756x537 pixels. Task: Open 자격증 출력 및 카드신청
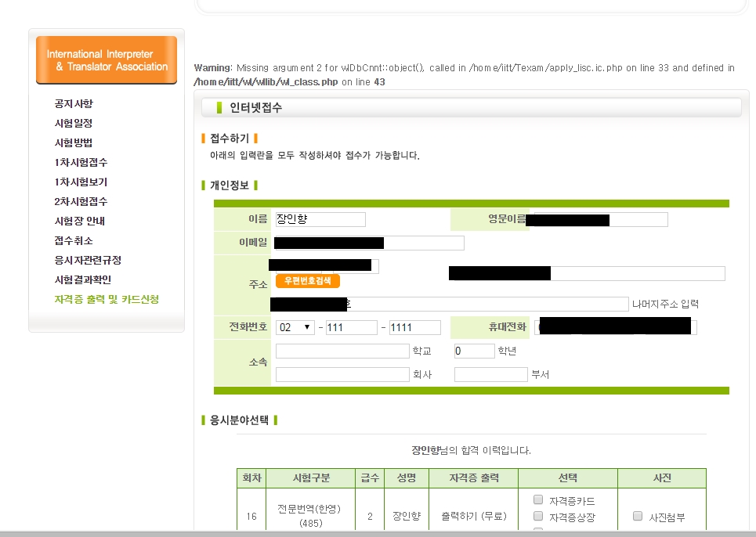pyautogui.click(x=107, y=300)
